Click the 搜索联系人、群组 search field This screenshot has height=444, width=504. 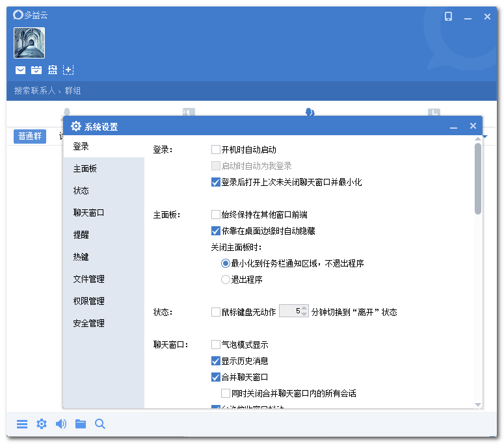195,91
